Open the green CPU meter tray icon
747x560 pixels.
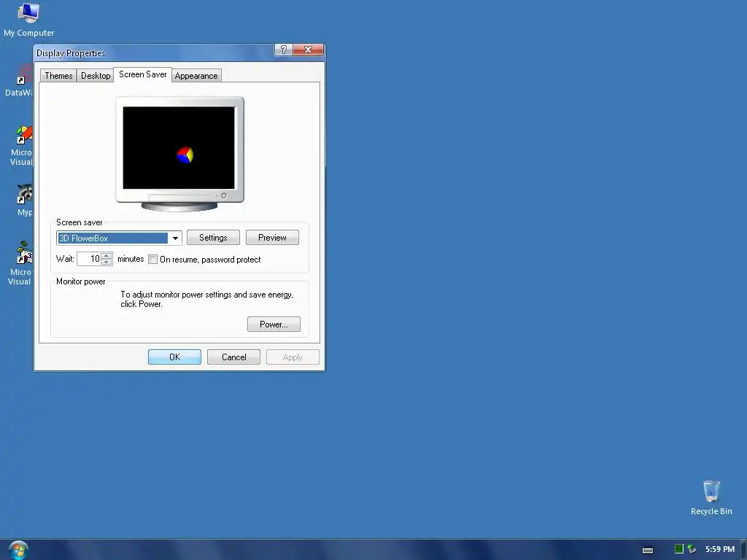pyautogui.click(x=679, y=549)
